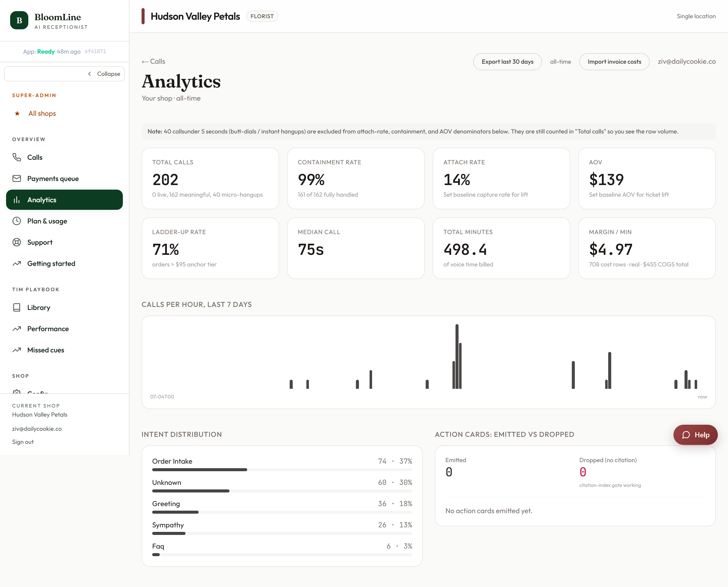The width and height of the screenshot is (728, 587).
Task: Click the trend icon beside Missed cues
Action: click(x=17, y=350)
